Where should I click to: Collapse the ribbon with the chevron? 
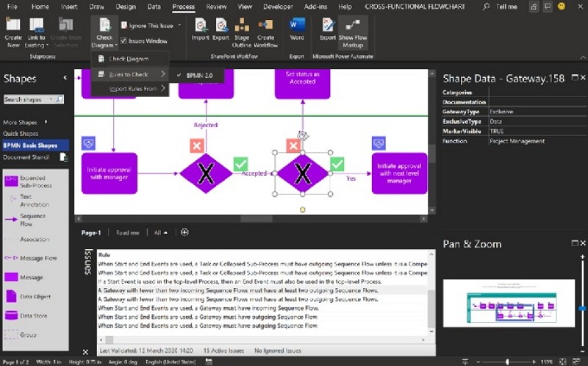583,57
